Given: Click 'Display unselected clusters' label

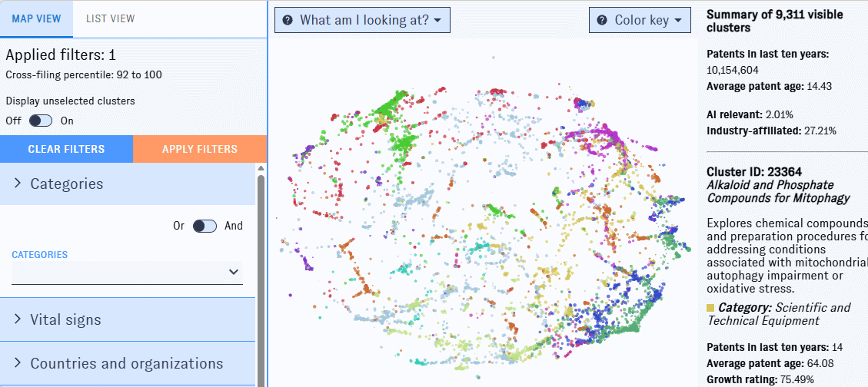Looking at the screenshot, I should [x=70, y=101].
